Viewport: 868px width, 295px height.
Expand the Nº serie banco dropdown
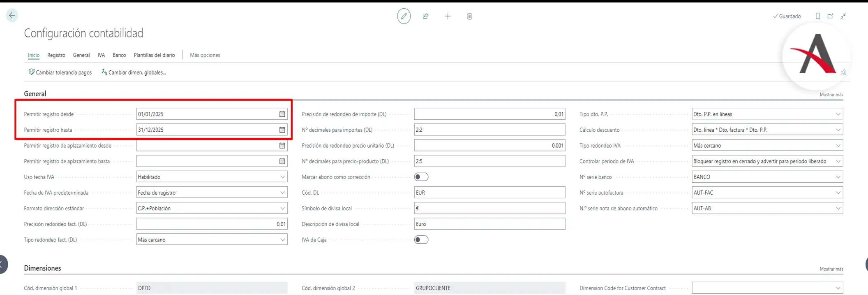tap(838, 177)
